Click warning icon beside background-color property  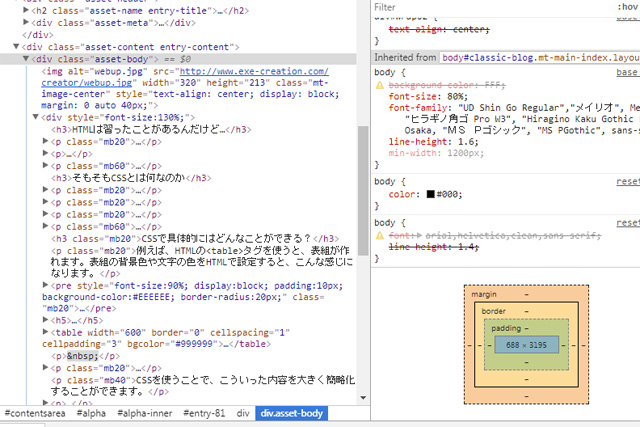(x=380, y=85)
